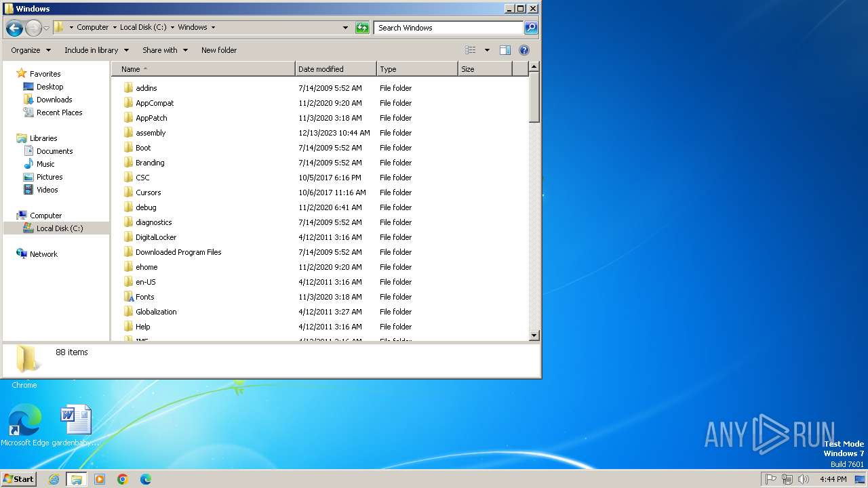868x488 pixels.
Task: Click the Forward navigation arrow
Action: point(33,28)
